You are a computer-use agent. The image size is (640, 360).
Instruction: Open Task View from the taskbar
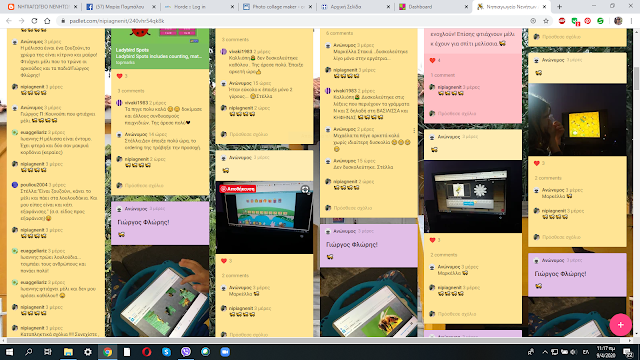48,352
